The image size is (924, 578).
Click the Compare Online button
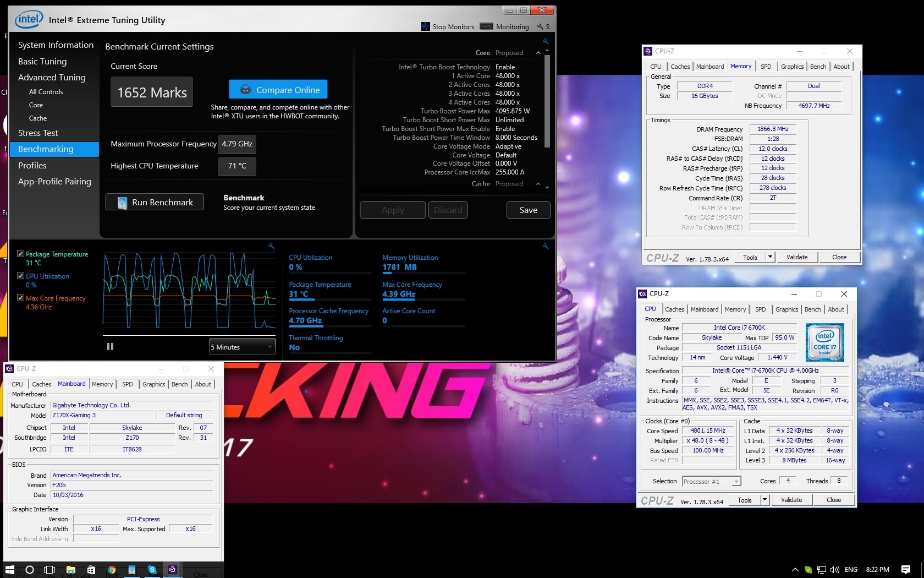(x=278, y=90)
